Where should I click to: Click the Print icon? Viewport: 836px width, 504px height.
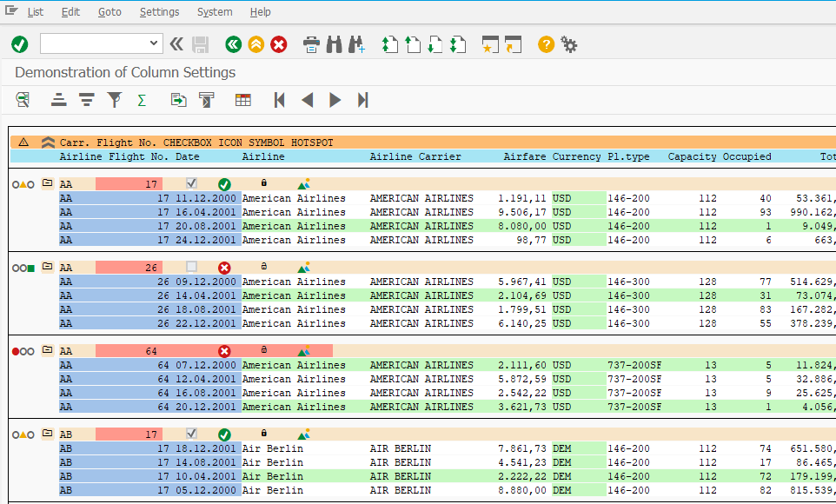point(311,44)
